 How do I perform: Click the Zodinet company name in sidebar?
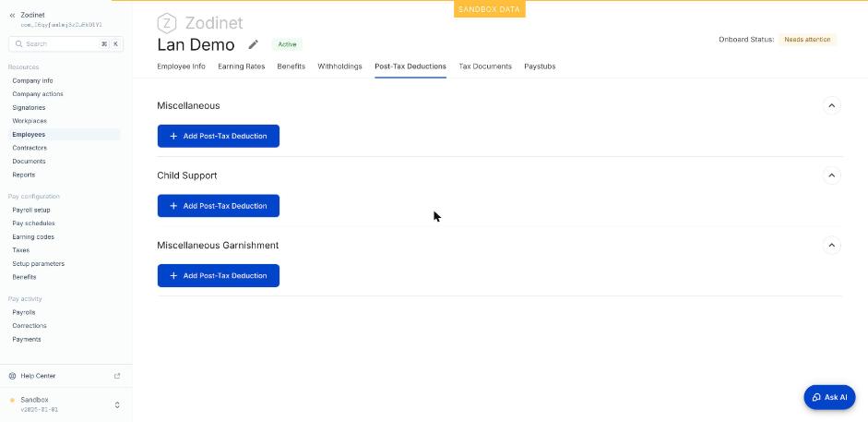[x=32, y=15]
